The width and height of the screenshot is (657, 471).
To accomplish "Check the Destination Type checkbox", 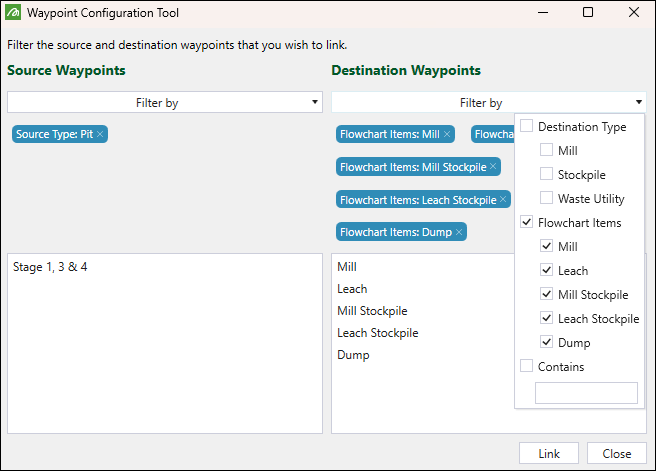I will pos(527,127).
